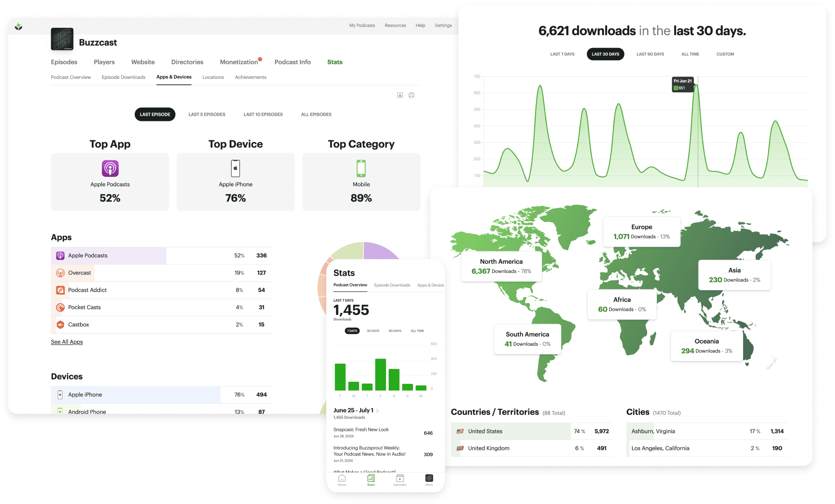835x504 pixels.
Task: Tap 30 DAYS filter in mobile stats
Action: point(373,331)
